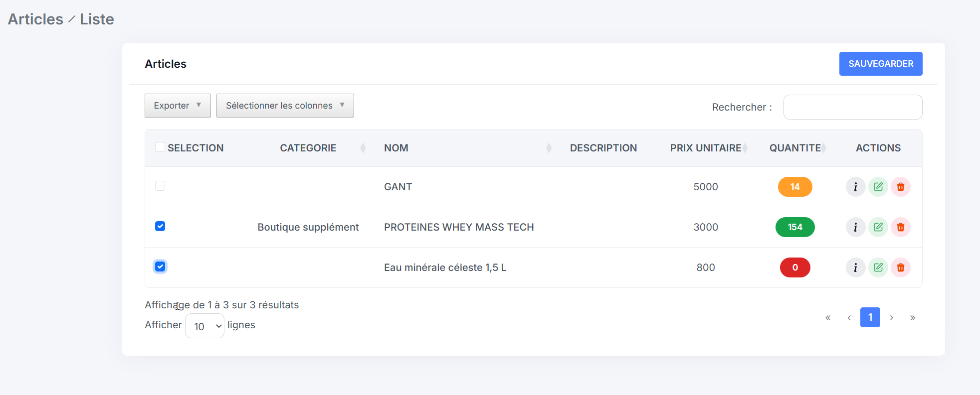Go to the first page
This screenshot has width=980, height=395.
(828, 317)
